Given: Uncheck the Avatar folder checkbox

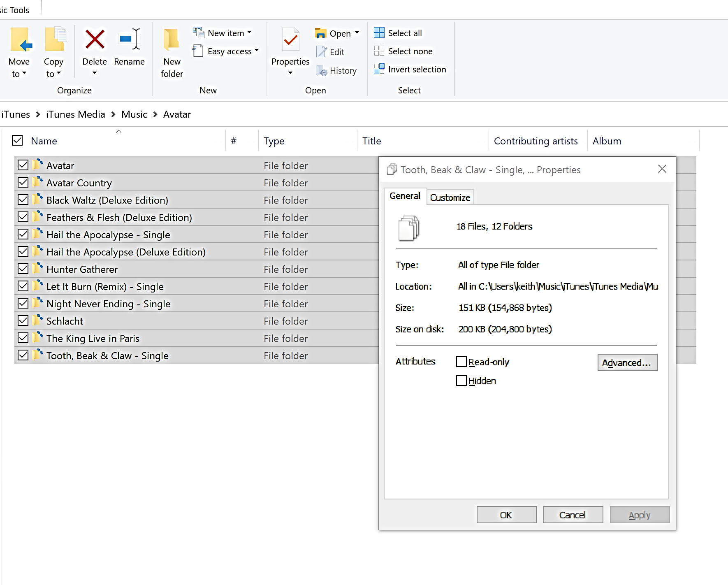Looking at the screenshot, I should pyautogui.click(x=23, y=165).
